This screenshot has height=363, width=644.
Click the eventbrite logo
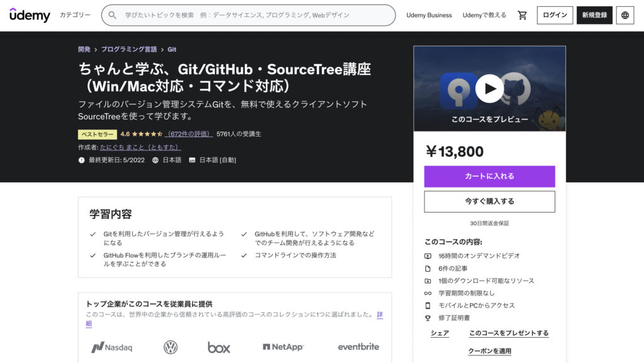click(358, 347)
